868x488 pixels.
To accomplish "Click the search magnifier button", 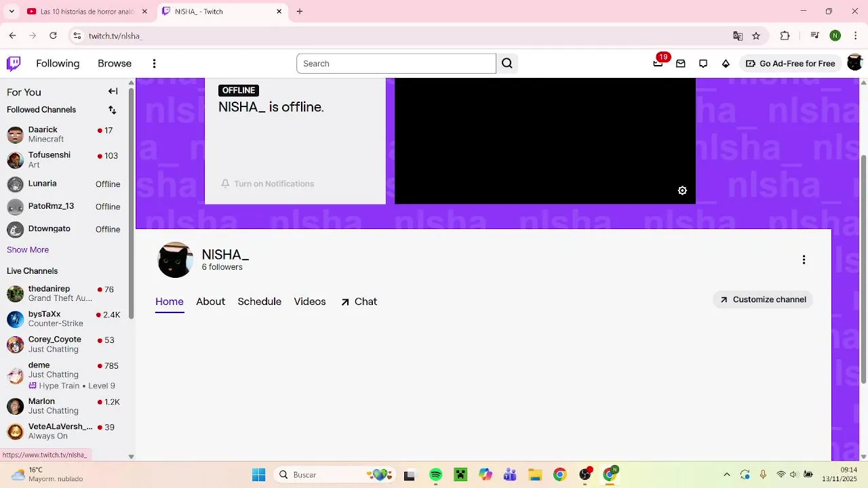I will 507,64.
